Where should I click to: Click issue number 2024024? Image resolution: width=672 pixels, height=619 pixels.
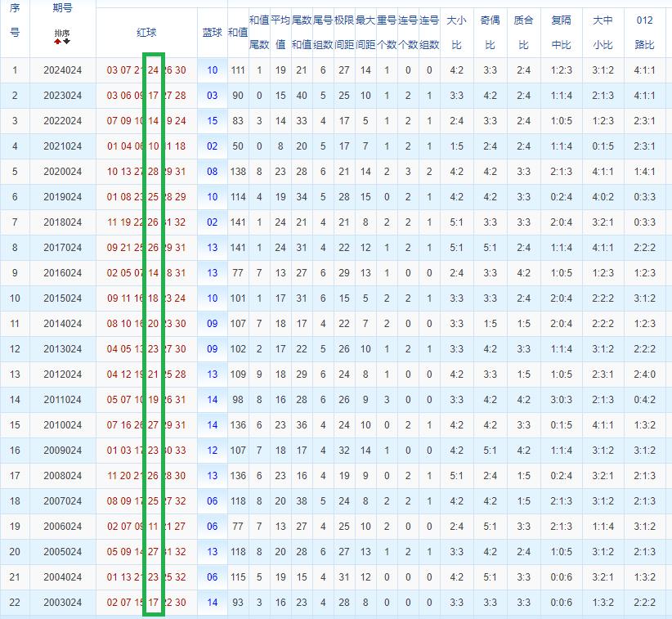[62, 70]
